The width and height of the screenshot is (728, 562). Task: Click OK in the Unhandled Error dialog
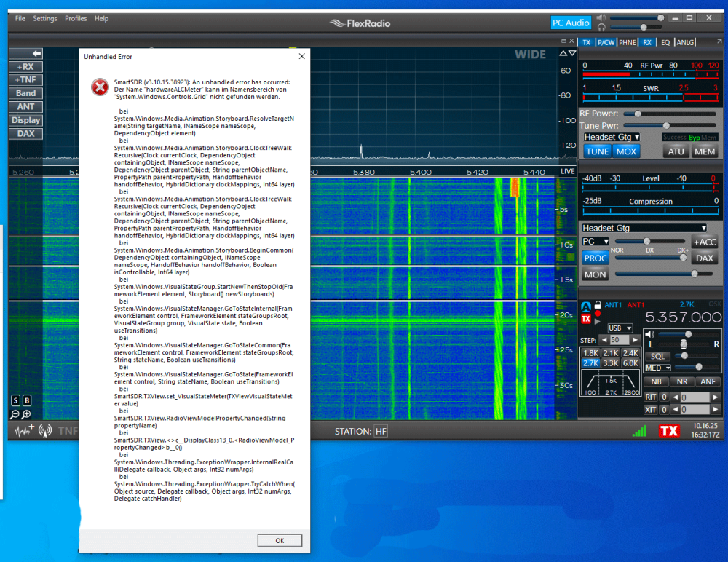(280, 541)
